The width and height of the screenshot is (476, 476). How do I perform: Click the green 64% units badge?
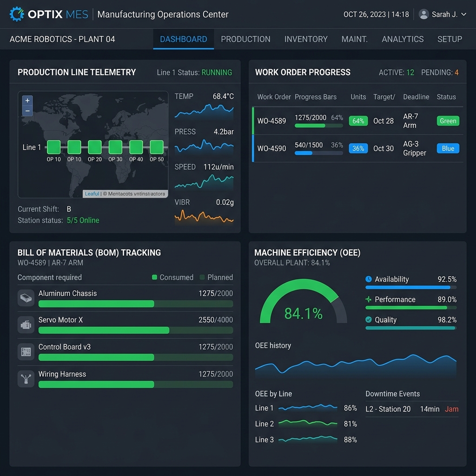point(358,121)
